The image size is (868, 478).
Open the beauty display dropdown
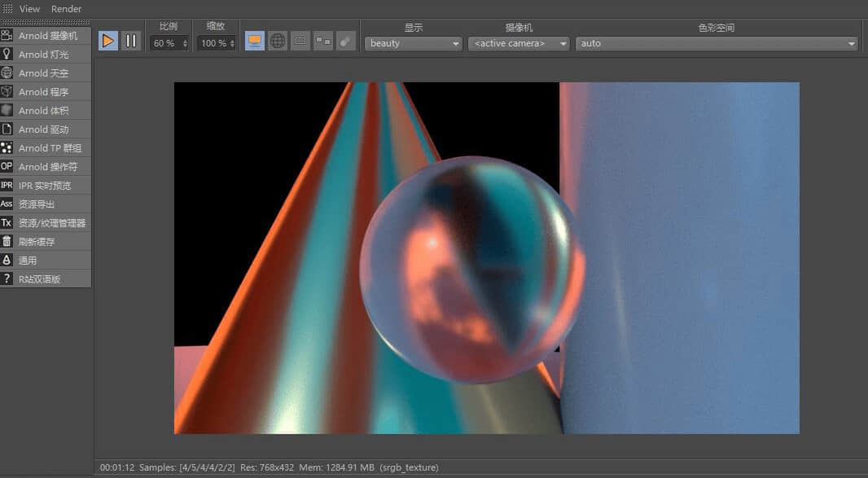tap(413, 43)
